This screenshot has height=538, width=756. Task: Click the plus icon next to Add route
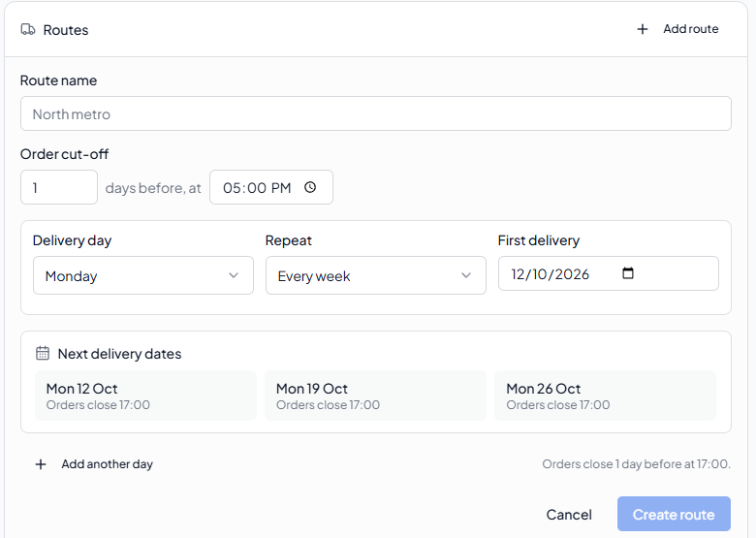643,29
